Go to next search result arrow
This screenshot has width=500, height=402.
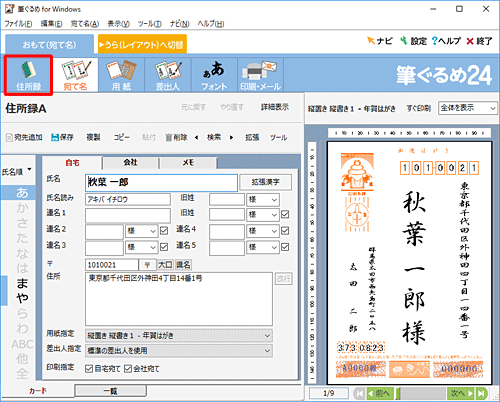(231, 137)
